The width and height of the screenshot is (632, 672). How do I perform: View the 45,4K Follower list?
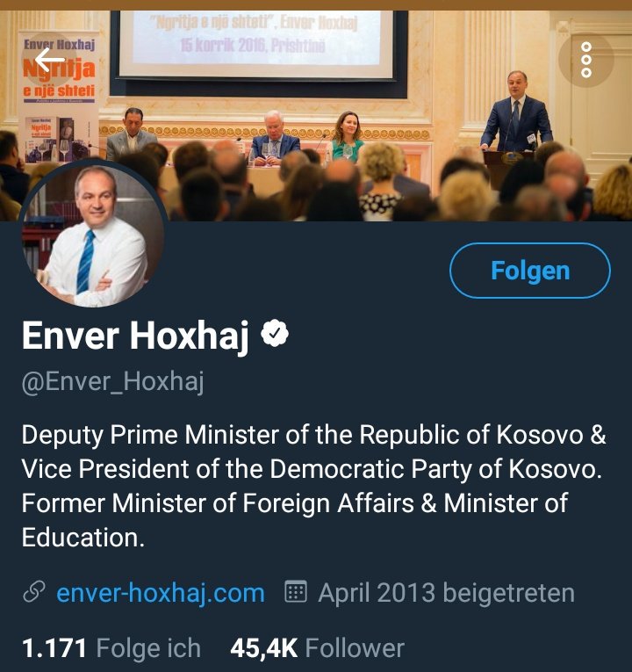point(317,647)
